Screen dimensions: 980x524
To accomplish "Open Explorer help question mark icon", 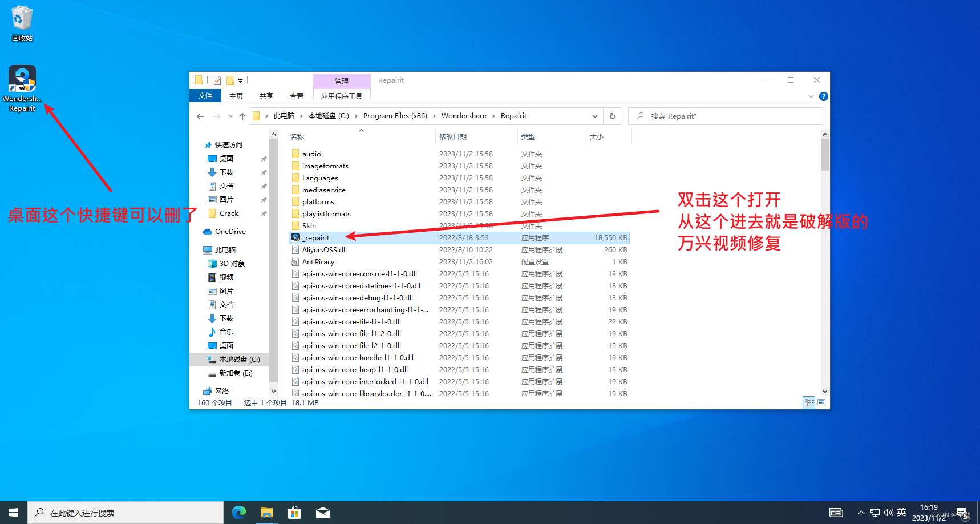I will pyautogui.click(x=824, y=96).
